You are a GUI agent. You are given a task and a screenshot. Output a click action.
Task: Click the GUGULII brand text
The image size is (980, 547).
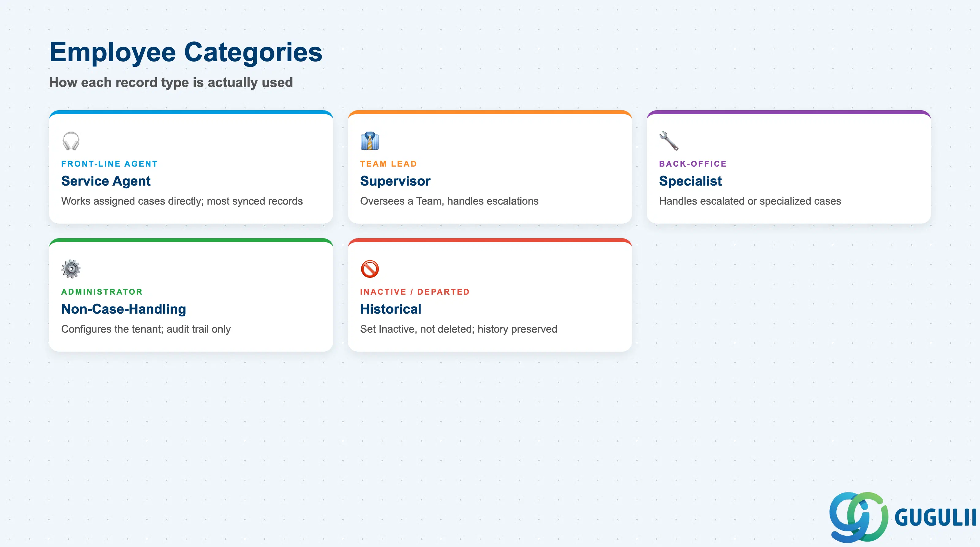(936, 517)
